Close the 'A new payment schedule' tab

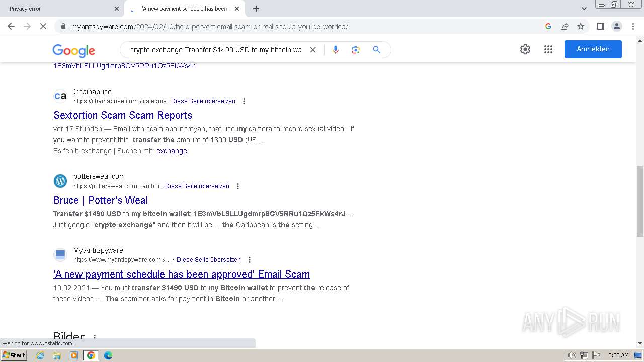237,9
